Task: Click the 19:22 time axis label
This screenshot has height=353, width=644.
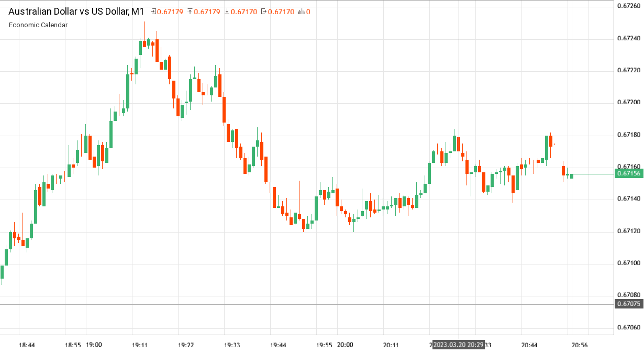Action: click(x=186, y=345)
